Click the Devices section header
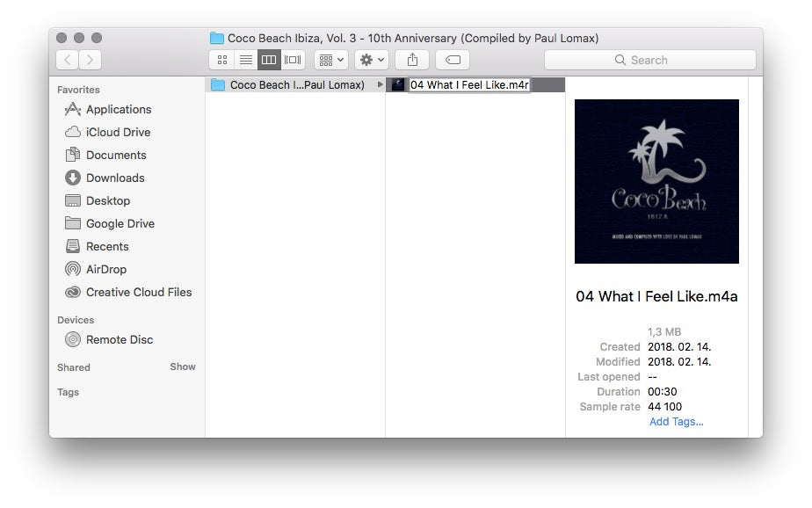This screenshot has width=812, height=508. 76,320
